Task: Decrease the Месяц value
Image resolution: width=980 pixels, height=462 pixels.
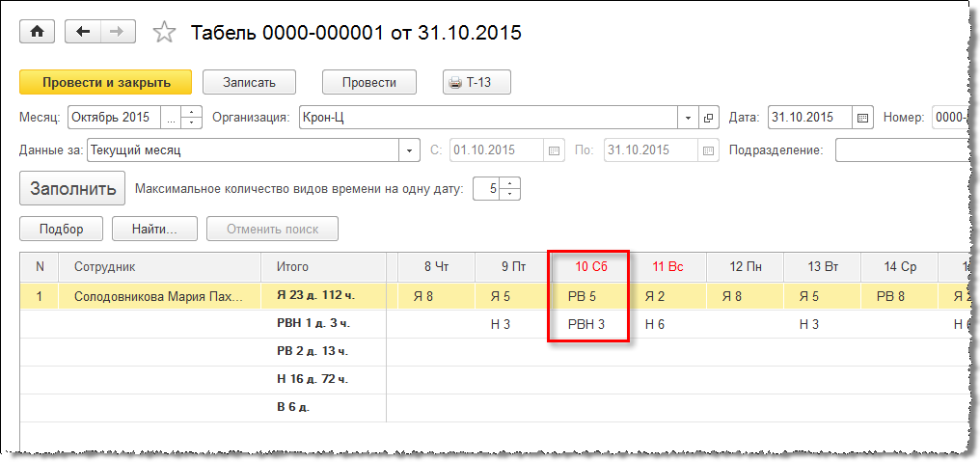Action: point(192,123)
